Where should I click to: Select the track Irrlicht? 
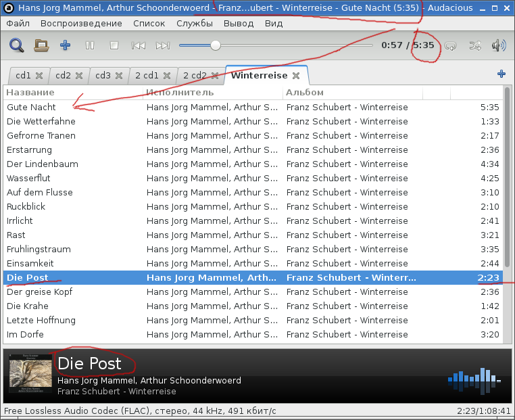coord(253,220)
